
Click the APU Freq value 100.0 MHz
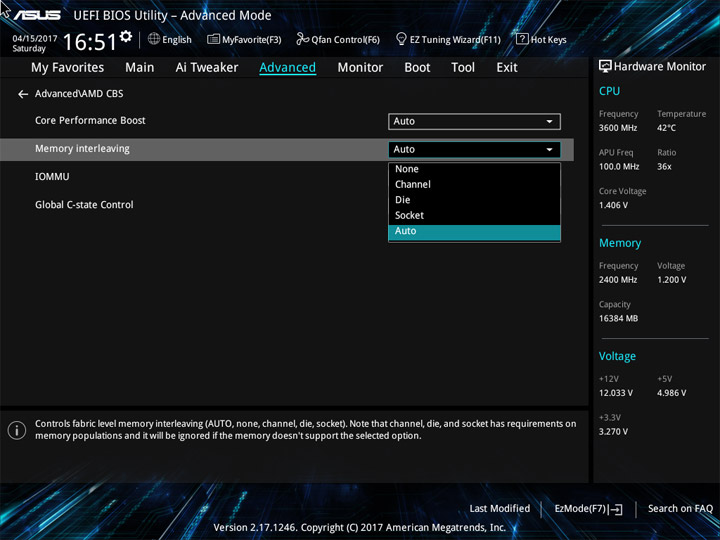(x=619, y=167)
